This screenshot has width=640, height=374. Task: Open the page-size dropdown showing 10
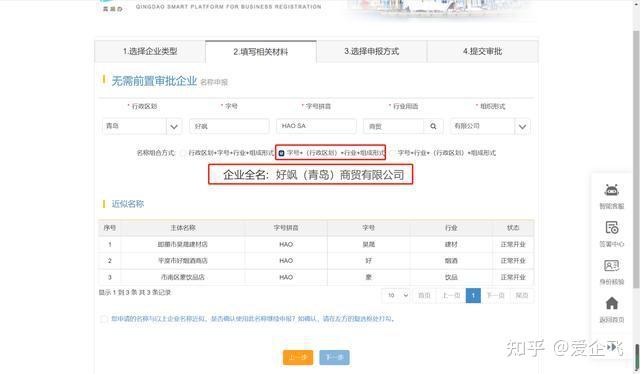point(396,295)
